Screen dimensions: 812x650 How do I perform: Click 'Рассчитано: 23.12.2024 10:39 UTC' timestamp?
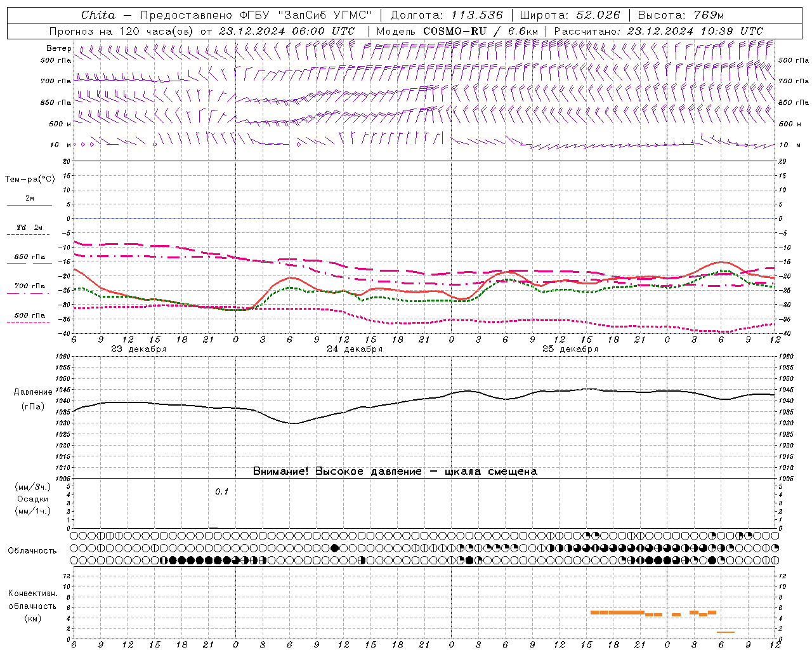pyautogui.click(x=658, y=31)
